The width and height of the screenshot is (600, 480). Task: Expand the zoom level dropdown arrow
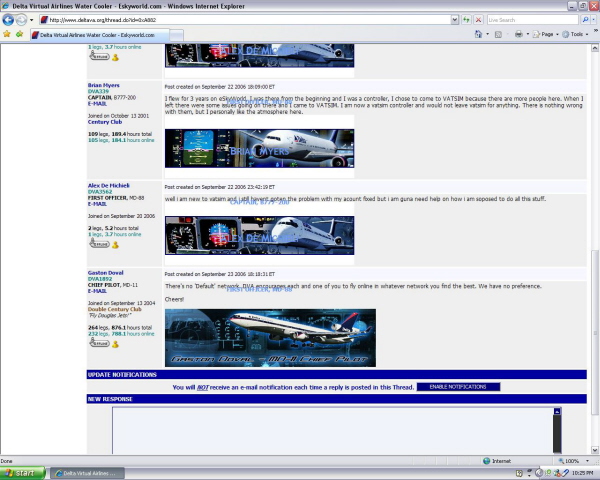pyautogui.click(x=587, y=461)
